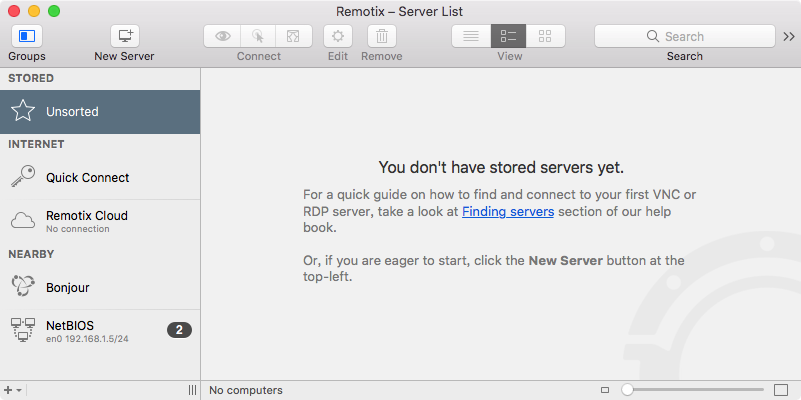This screenshot has height=400, width=801.
Task: Click the 'No computers' status text
Action: coord(246,390)
